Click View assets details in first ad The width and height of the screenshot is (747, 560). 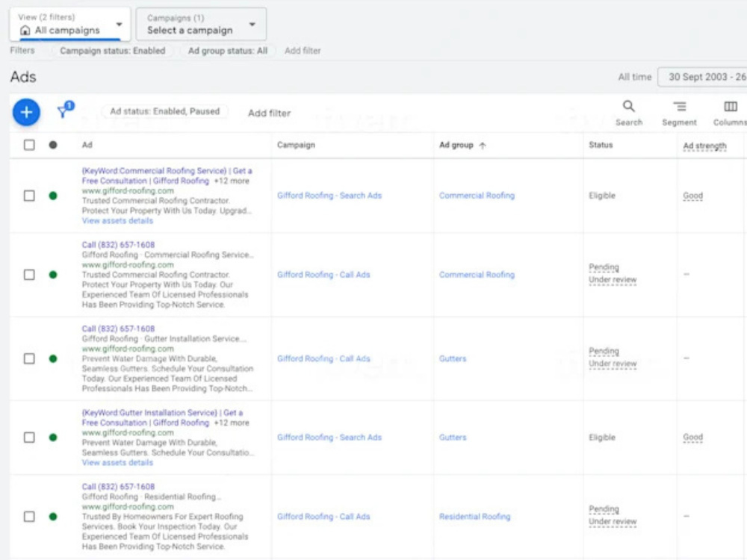117,221
